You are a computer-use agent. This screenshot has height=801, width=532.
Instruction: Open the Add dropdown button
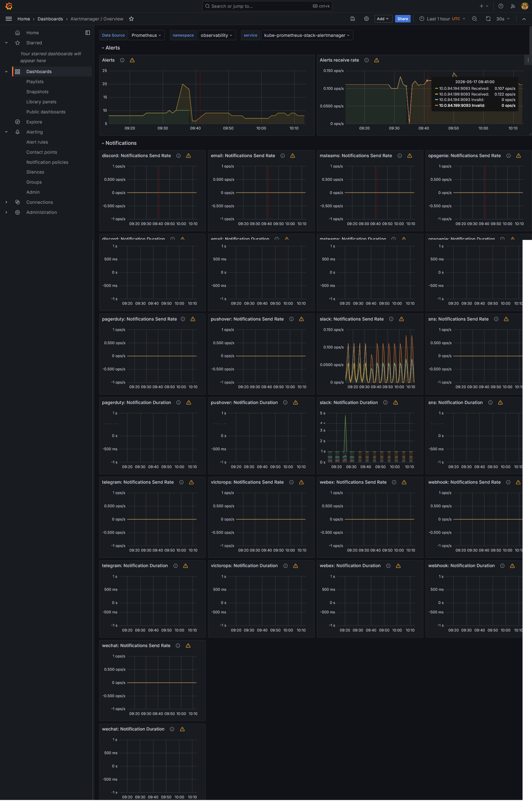pyautogui.click(x=383, y=19)
